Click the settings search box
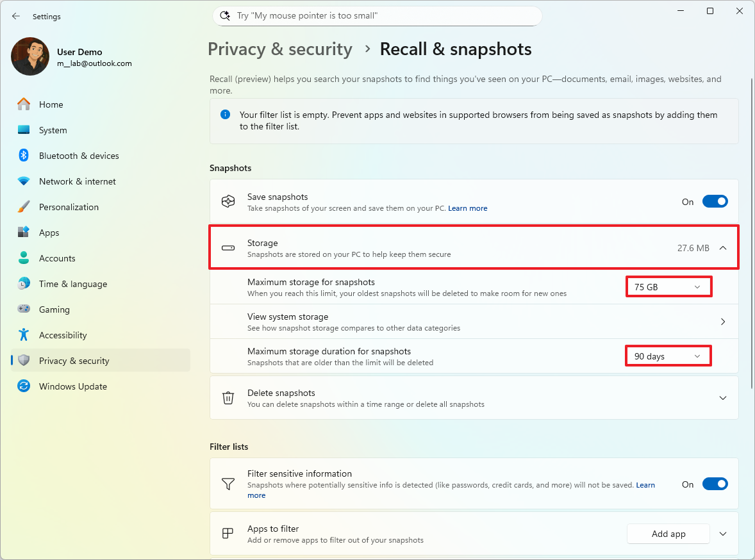 coord(377,15)
